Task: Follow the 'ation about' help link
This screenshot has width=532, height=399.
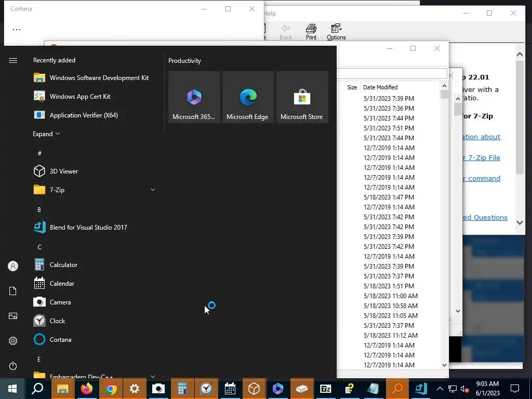Action: (482, 137)
